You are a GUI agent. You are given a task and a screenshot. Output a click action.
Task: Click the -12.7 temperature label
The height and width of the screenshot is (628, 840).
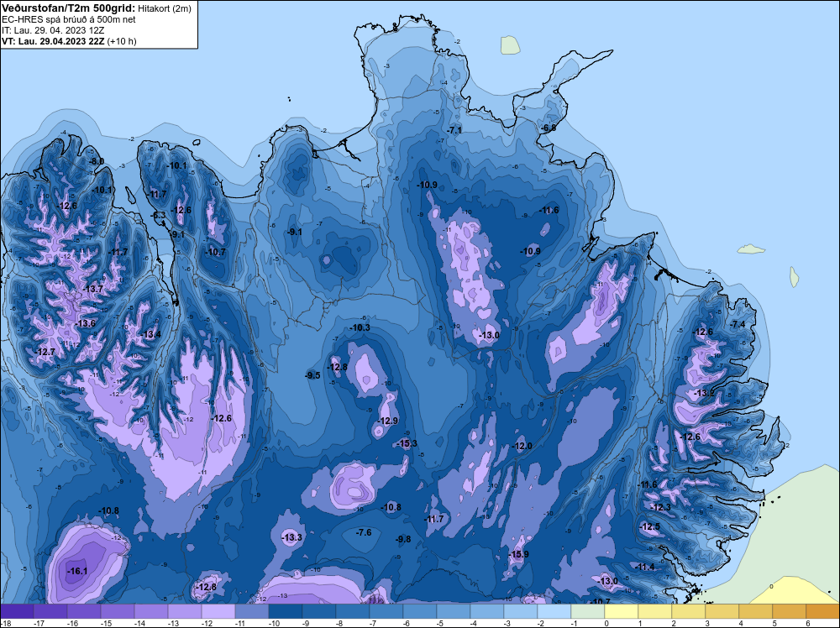45,352
